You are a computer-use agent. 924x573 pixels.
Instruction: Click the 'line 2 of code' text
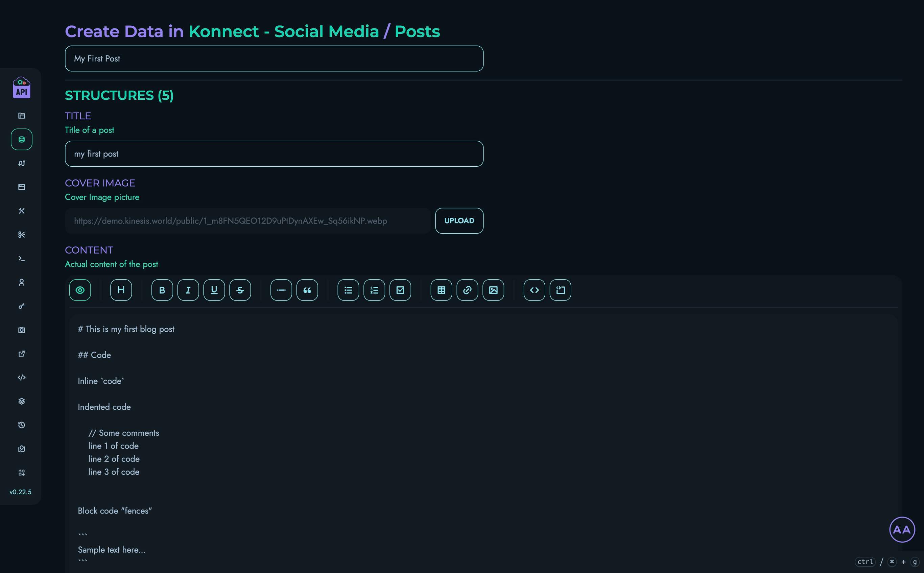point(114,458)
